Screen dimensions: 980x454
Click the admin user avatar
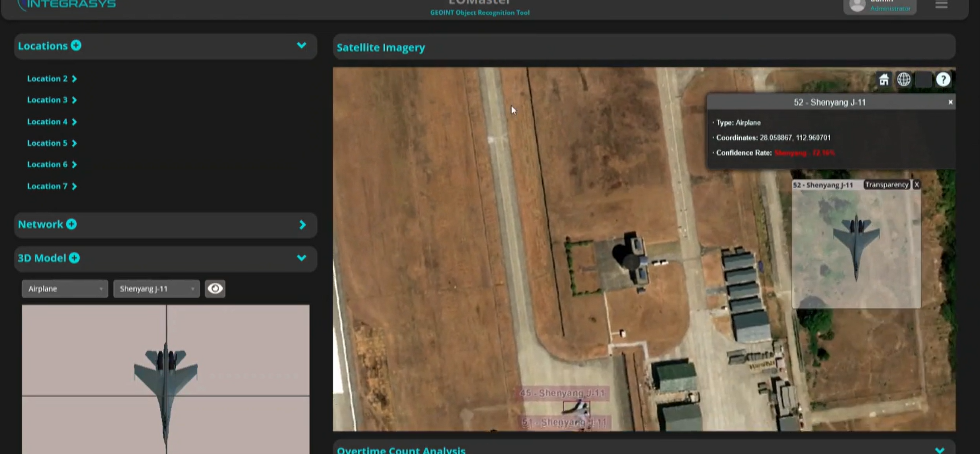(857, 6)
